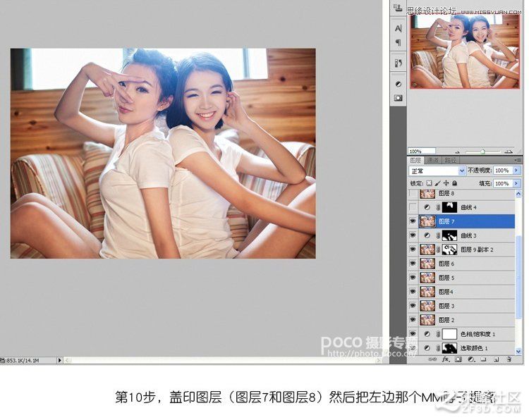Open the Layers panel options menu

(518, 161)
